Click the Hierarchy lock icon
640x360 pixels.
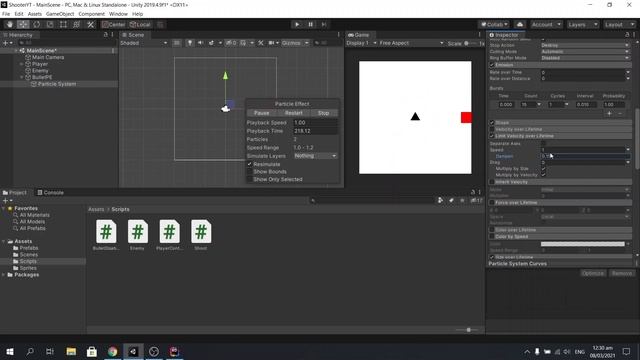point(106,35)
